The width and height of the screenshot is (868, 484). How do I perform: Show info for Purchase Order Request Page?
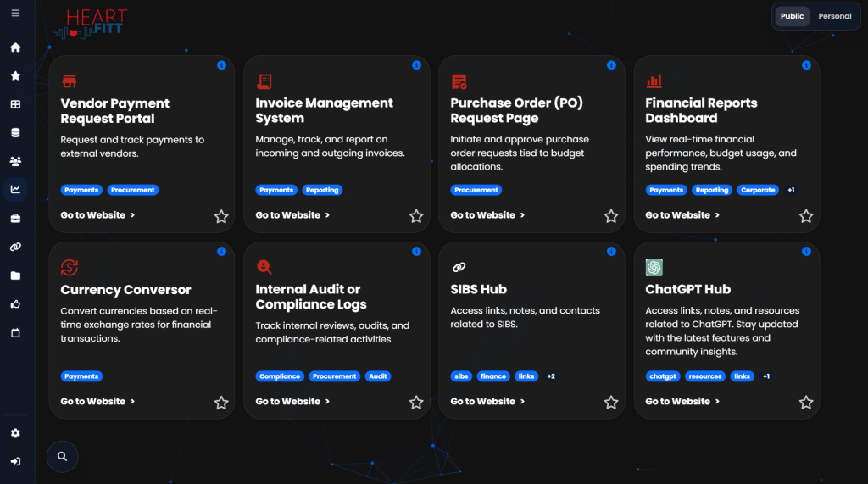[x=611, y=65]
